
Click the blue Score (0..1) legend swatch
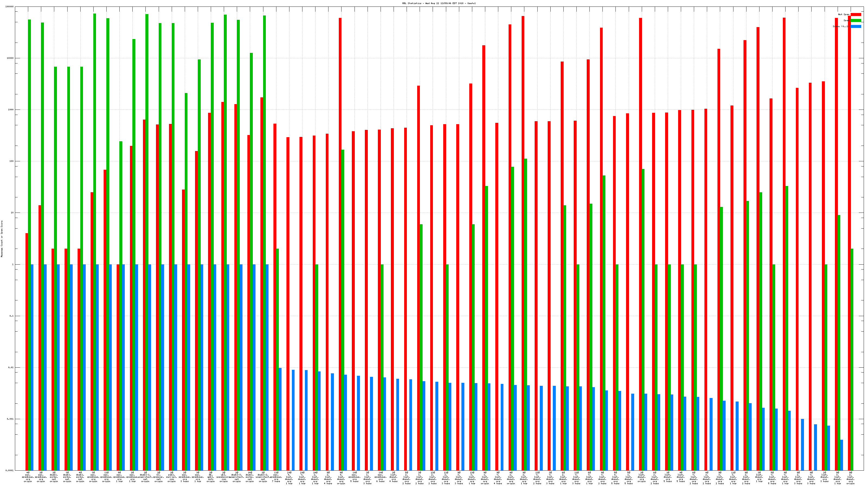(856, 27)
